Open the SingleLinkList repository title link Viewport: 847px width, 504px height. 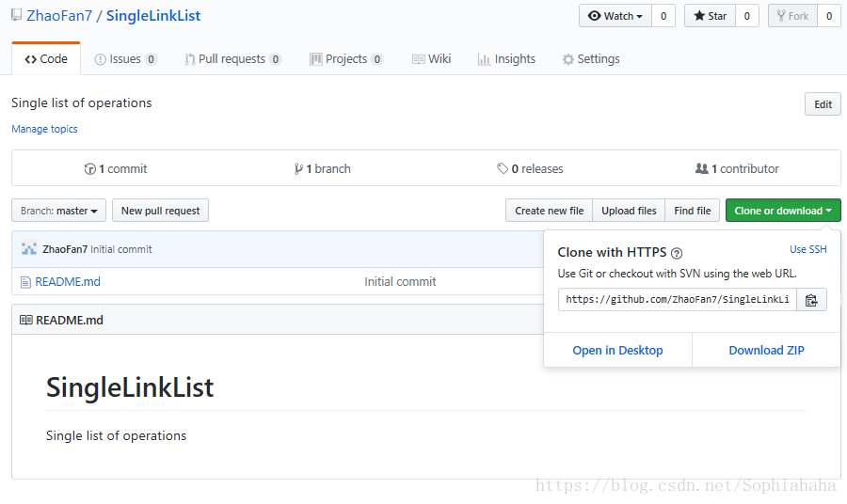pos(153,16)
